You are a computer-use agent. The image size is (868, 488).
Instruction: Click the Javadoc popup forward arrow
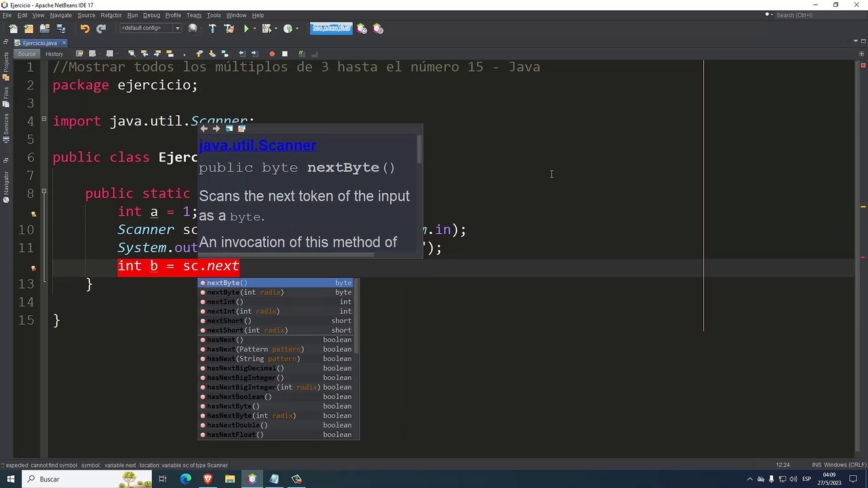point(216,128)
